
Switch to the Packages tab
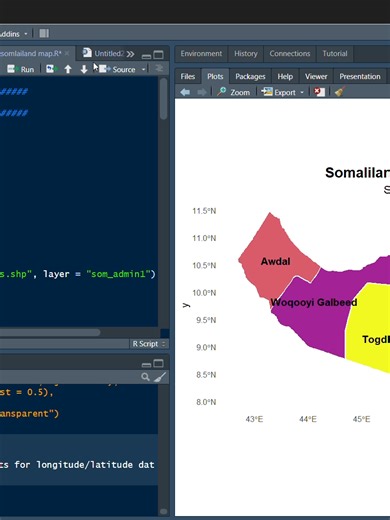(250, 77)
